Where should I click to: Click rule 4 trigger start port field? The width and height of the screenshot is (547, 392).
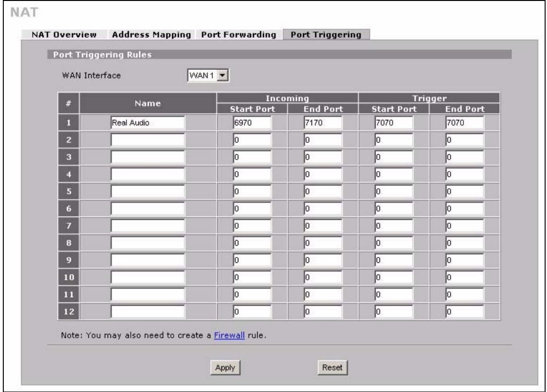(x=394, y=174)
